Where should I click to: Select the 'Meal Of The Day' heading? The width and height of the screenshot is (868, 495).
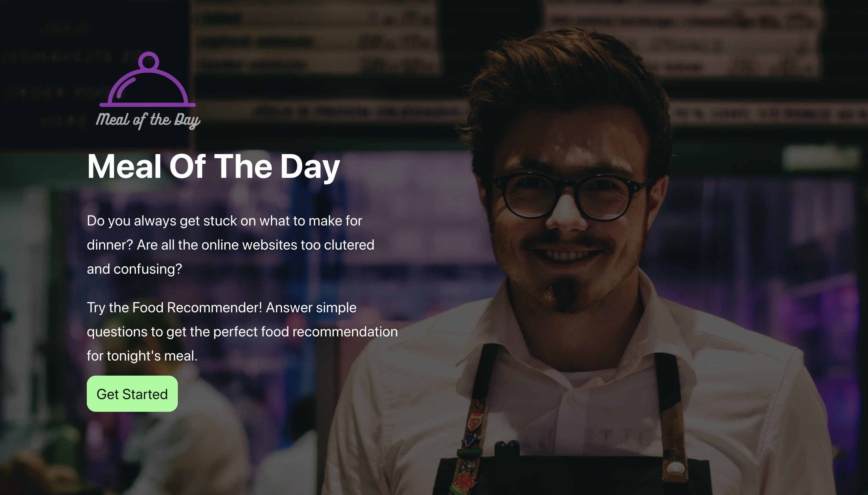[213, 167]
